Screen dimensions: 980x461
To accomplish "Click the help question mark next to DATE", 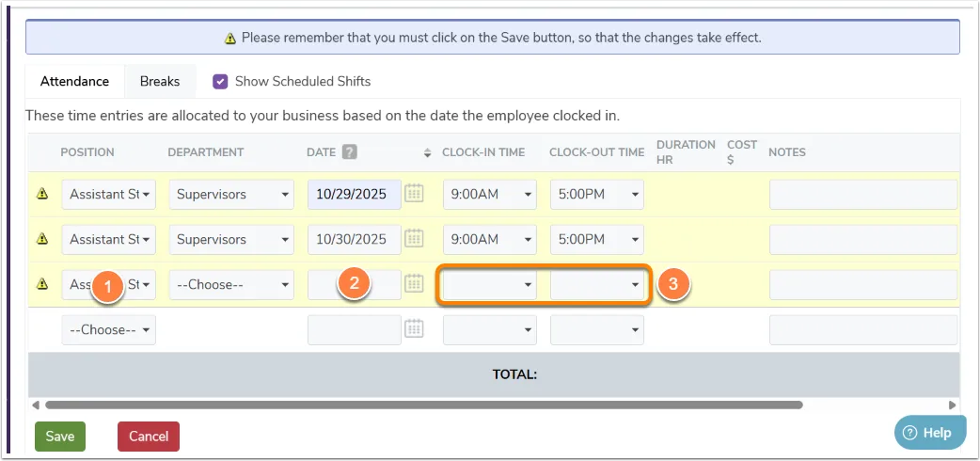I will [349, 152].
